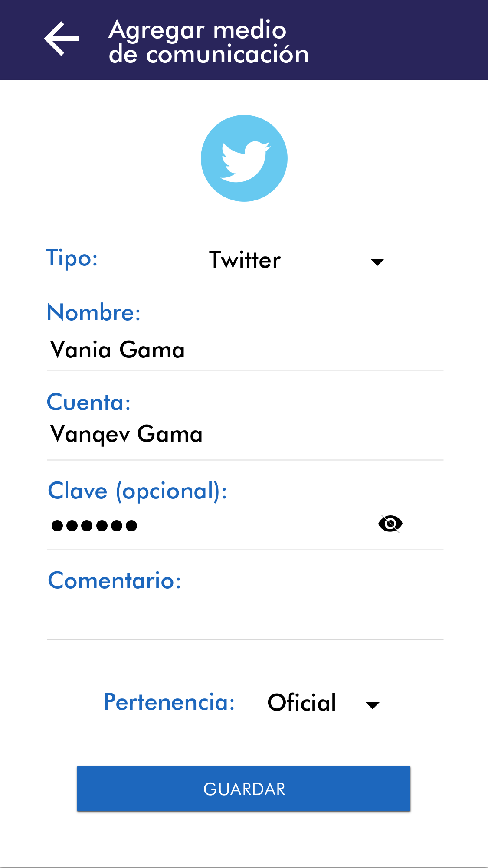This screenshot has width=488, height=868.
Task: Go back using the header arrow
Action: (x=61, y=39)
